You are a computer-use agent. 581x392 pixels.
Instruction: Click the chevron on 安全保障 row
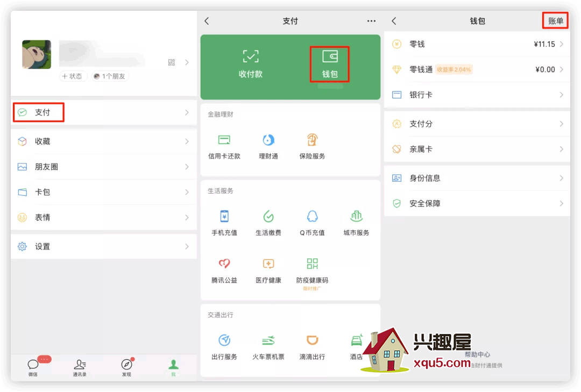pos(561,203)
